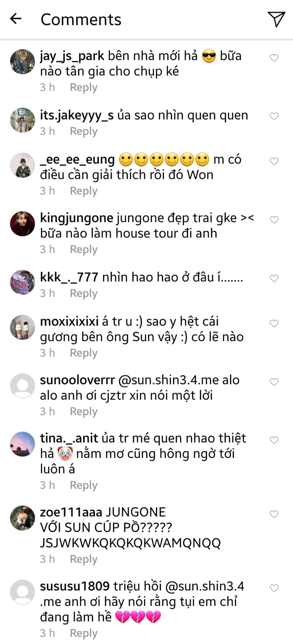
Task: Open username kkk_._777 profile link
Action: [69, 277]
